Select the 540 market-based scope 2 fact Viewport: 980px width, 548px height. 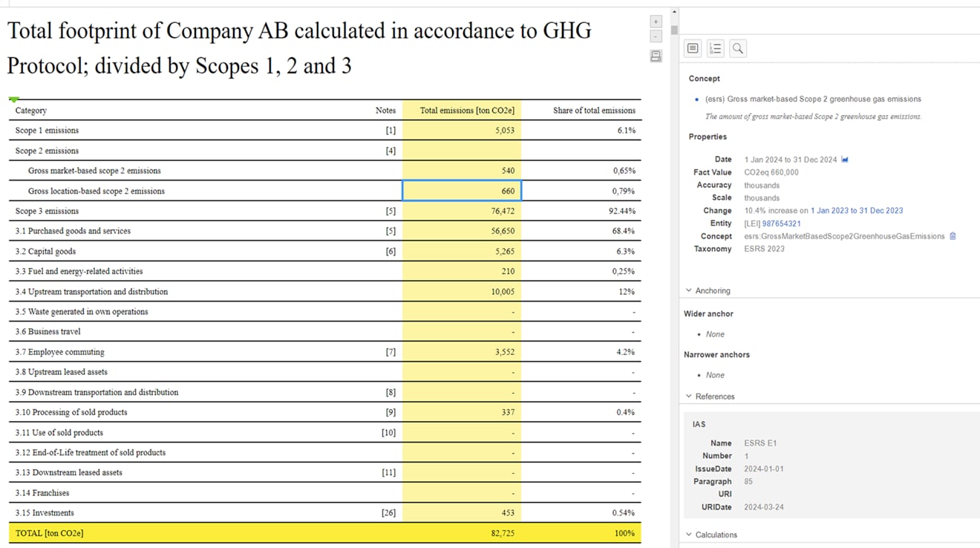point(462,171)
